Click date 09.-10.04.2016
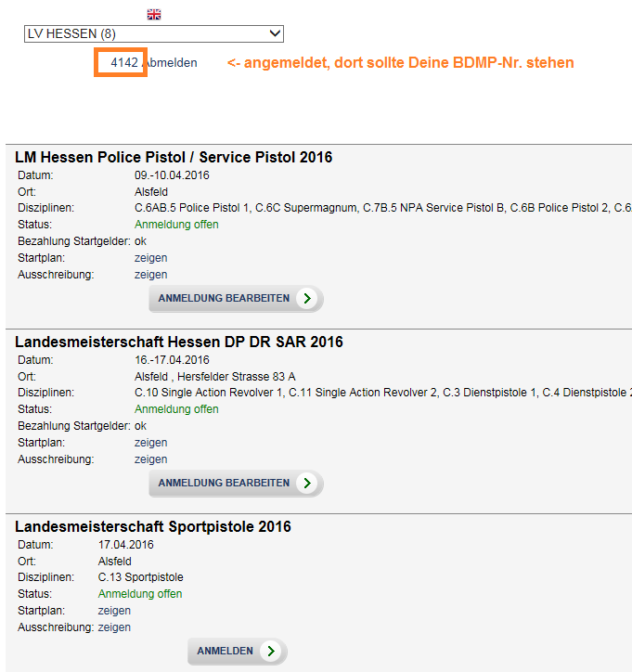The width and height of the screenshot is (632, 672). (x=172, y=175)
